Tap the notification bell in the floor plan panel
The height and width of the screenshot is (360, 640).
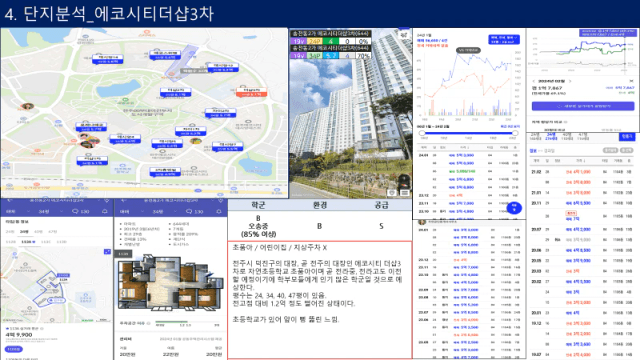[x=218, y=211]
